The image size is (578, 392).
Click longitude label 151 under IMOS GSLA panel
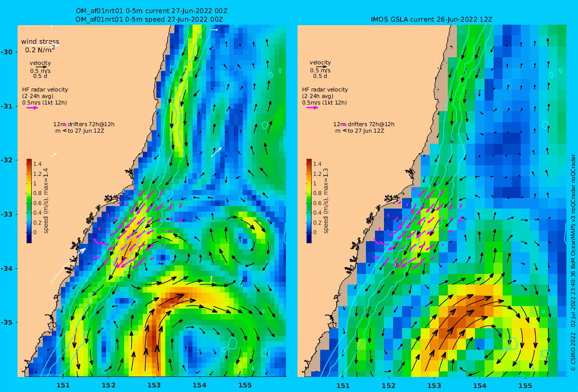[x=343, y=385]
